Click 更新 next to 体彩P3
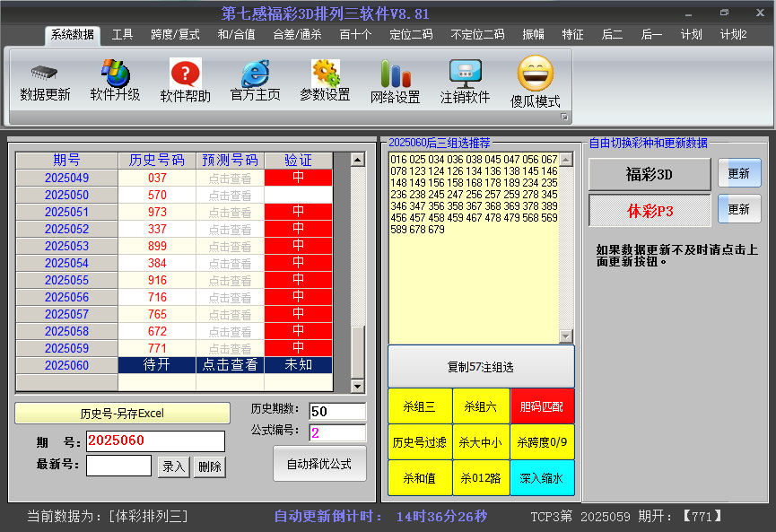 tap(739, 209)
